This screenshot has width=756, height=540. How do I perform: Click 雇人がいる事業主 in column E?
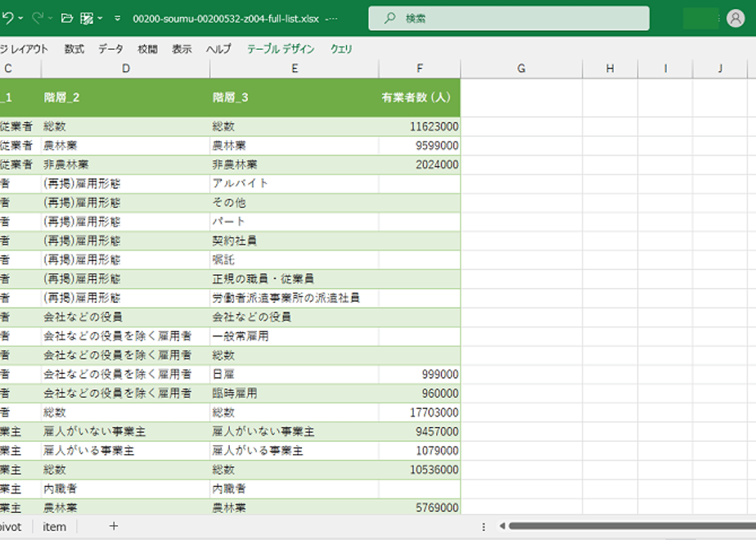point(295,450)
